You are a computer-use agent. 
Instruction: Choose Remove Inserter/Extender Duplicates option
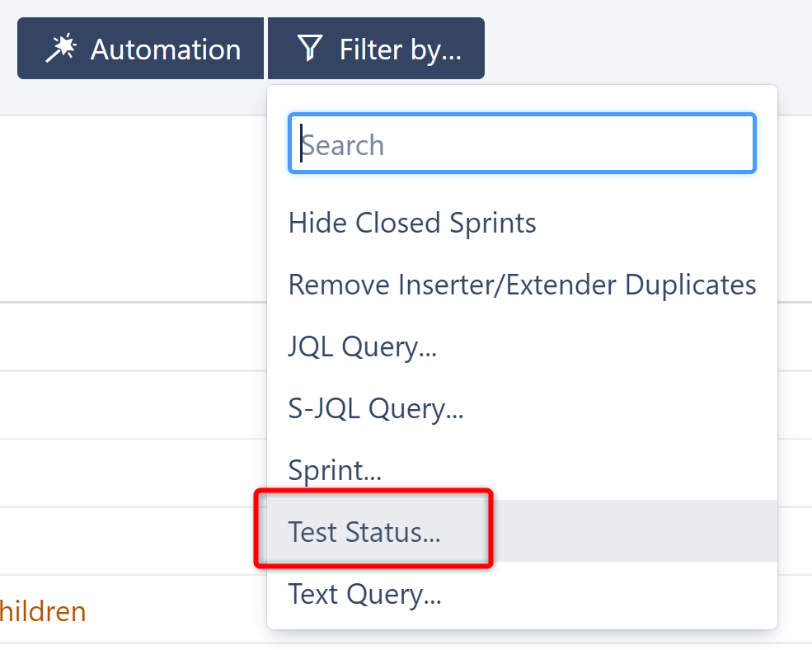pos(522,285)
